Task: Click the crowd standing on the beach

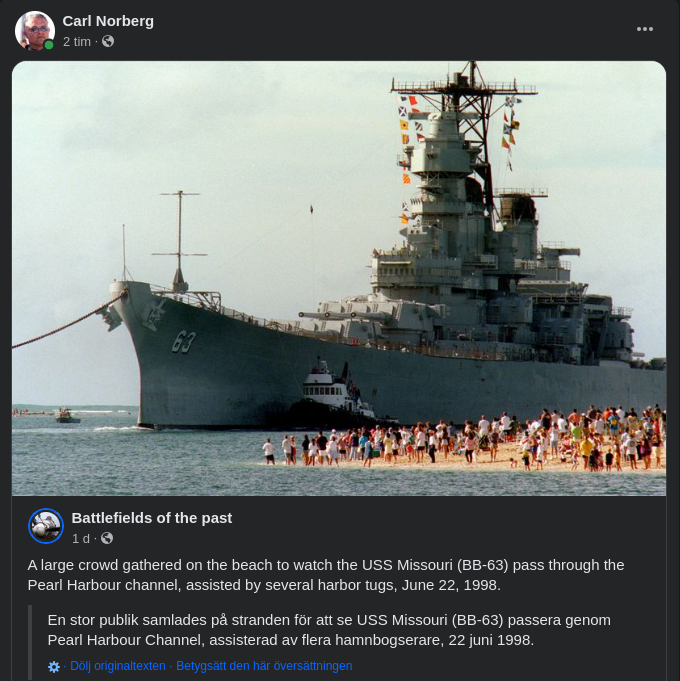Action: tap(465, 441)
